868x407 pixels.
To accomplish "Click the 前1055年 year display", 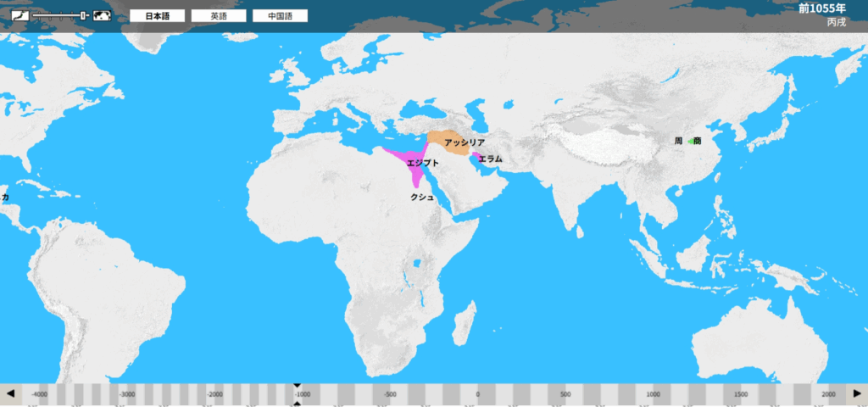I will coord(821,8).
